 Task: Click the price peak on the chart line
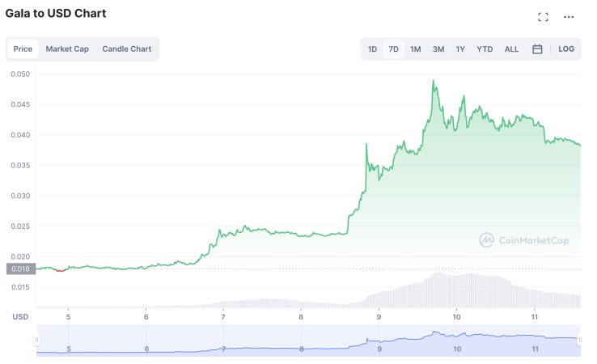pyautogui.click(x=434, y=81)
